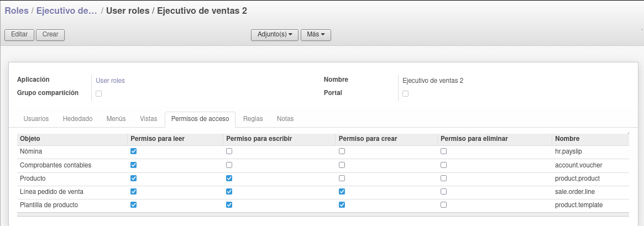Open the Vistas tab
Screen dimensions: 644x226
148,119
